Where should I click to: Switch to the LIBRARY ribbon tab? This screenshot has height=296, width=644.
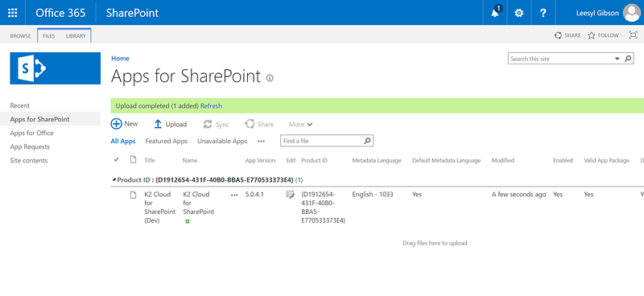[76, 36]
